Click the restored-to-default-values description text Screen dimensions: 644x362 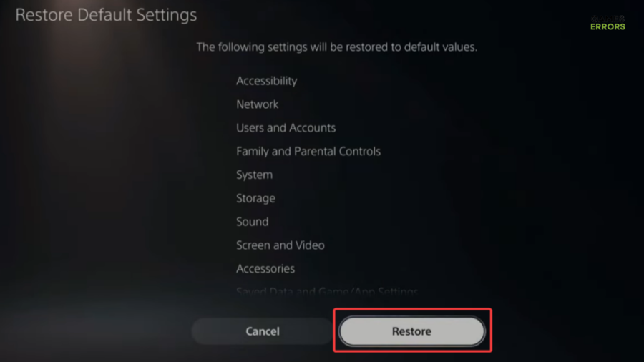tap(337, 47)
